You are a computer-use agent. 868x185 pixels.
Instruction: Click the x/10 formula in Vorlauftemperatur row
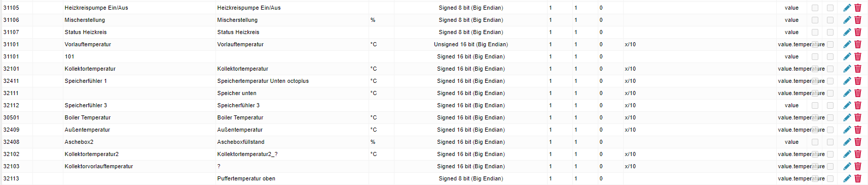630,44
